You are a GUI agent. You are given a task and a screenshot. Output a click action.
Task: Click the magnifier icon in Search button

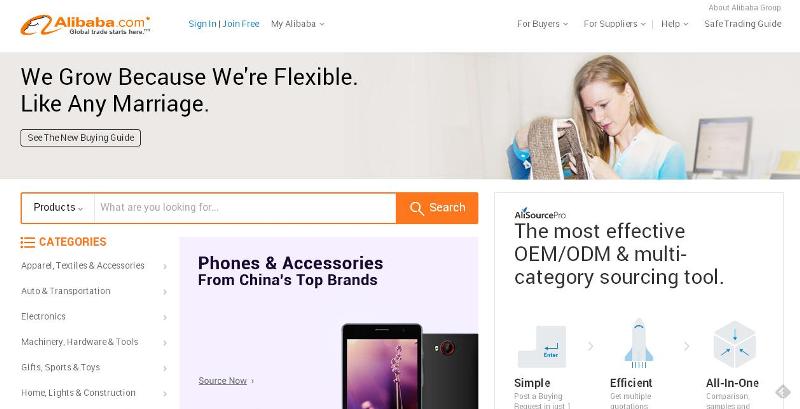pos(416,208)
